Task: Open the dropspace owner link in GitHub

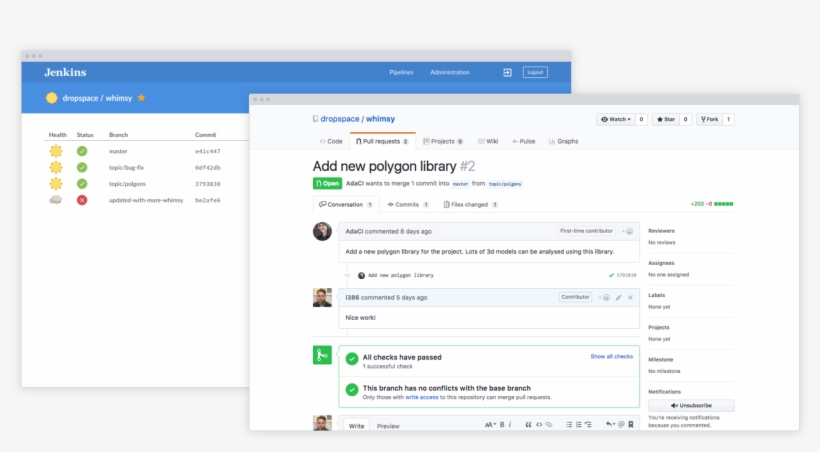Action: pyautogui.click(x=340, y=119)
